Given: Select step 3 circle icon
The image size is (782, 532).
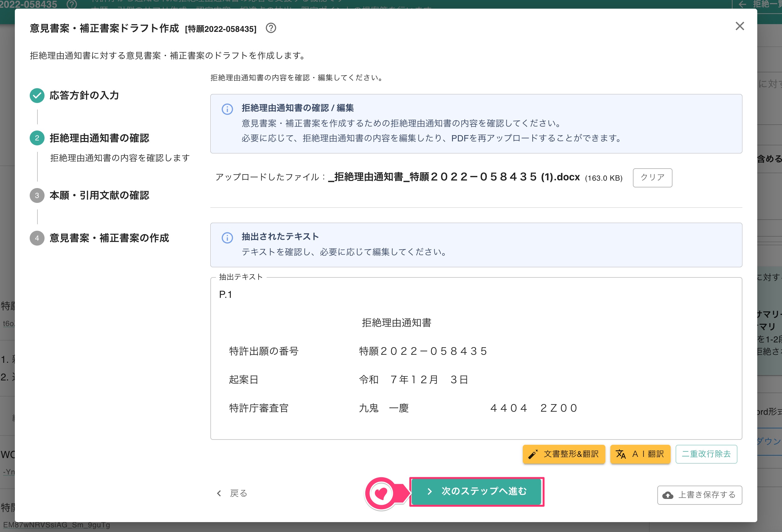Looking at the screenshot, I should point(37,195).
